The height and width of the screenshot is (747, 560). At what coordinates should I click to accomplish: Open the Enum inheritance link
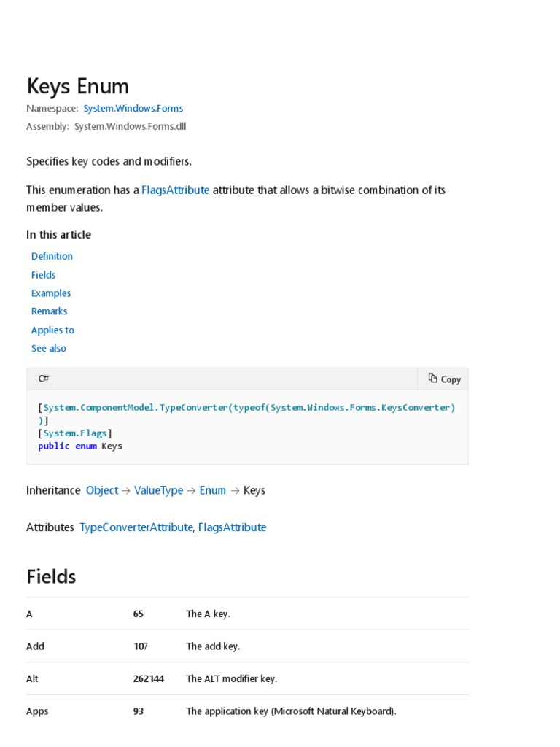(x=212, y=490)
